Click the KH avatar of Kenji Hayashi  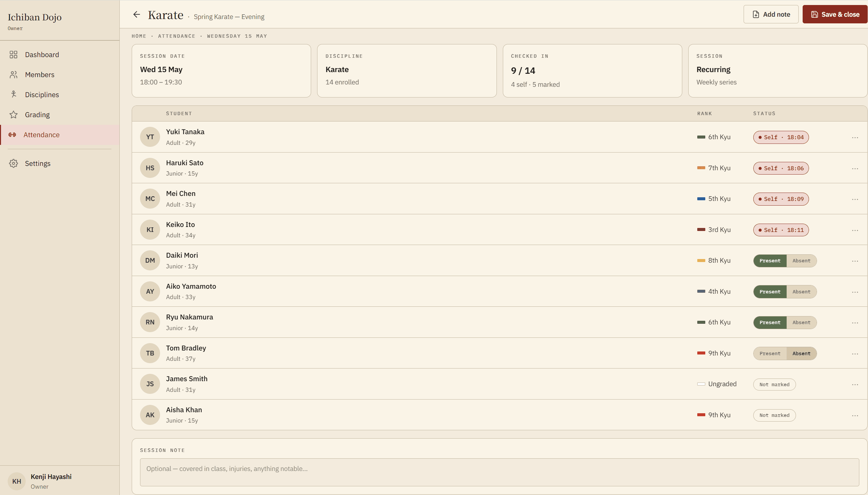coord(17,481)
